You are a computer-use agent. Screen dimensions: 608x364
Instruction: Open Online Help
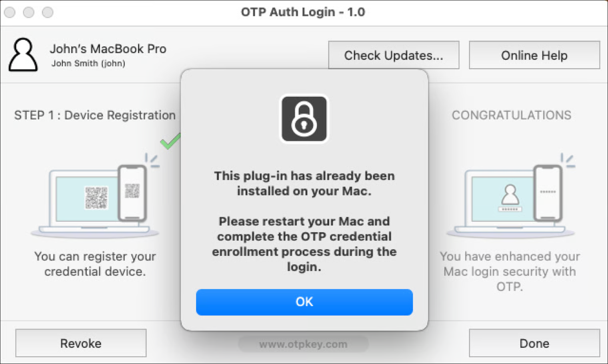(534, 55)
